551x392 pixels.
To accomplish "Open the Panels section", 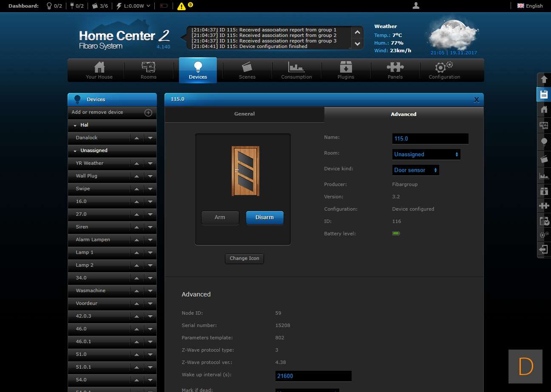I will pyautogui.click(x=395, y=70).
